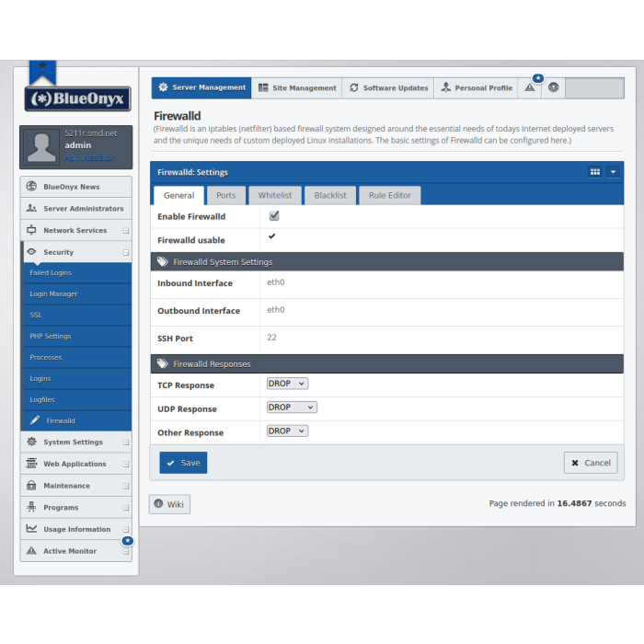The height and width of the screenshot is (644, 644).
Task: Open BlueOnyx News from sidebar
Action: click(76, 187)
